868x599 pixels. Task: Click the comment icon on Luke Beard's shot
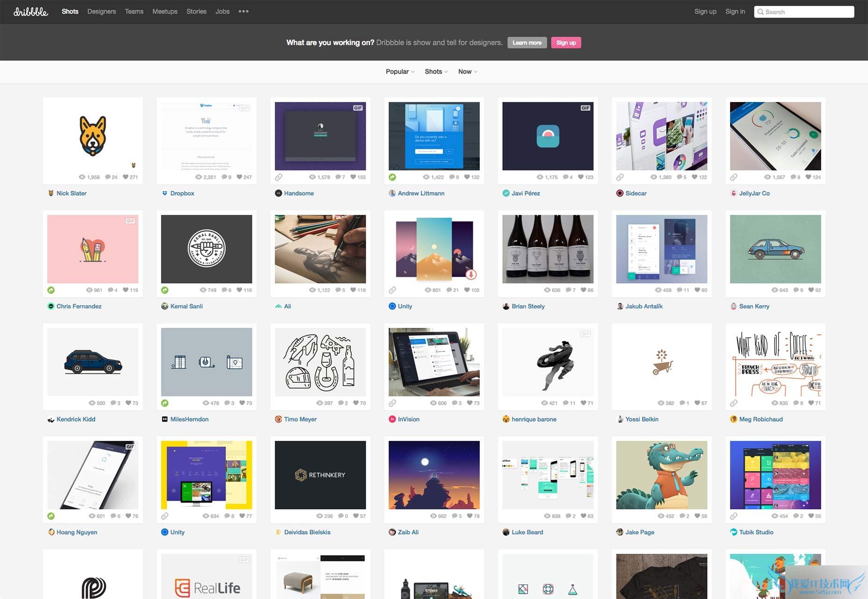pos(568,516)
